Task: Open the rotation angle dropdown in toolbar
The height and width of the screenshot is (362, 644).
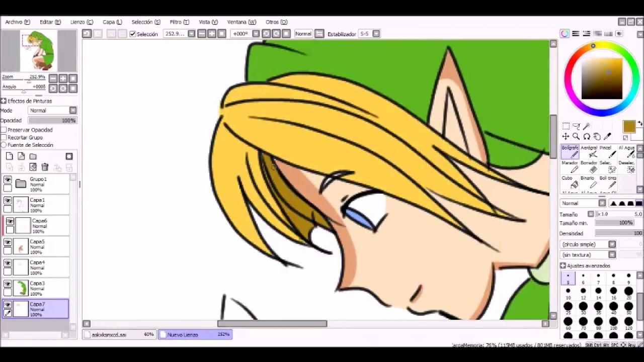Action: pos(256,34)
